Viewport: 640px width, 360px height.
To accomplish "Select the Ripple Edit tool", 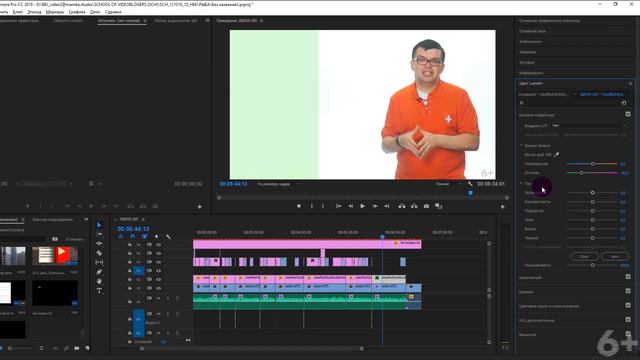I will coord(99,244).
